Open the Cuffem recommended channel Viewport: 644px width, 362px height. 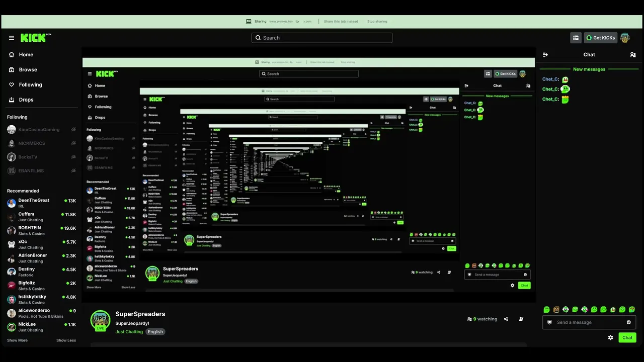42,217
